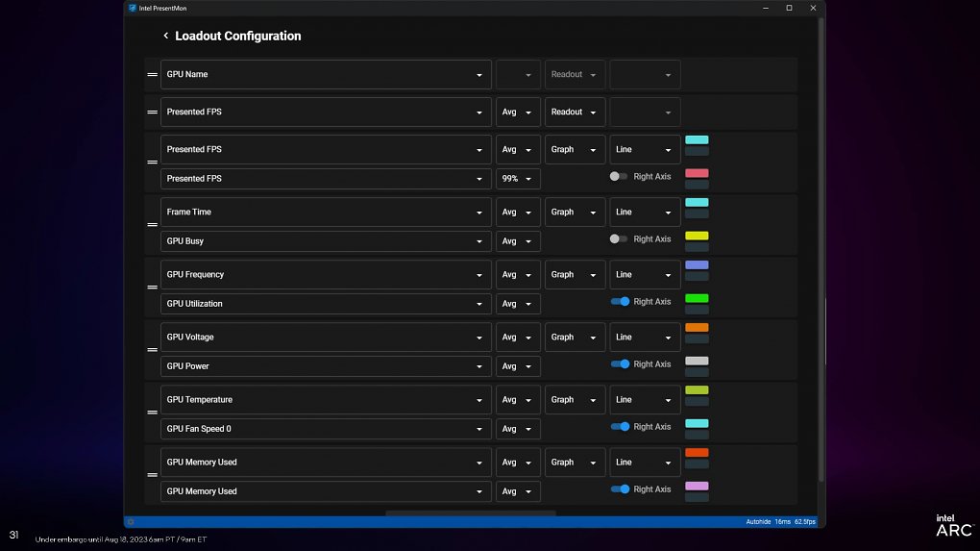980x551 pixels.
Task: Disable Right Axis for GPU Fan Speed 0
Action: (x=620, y=427)
